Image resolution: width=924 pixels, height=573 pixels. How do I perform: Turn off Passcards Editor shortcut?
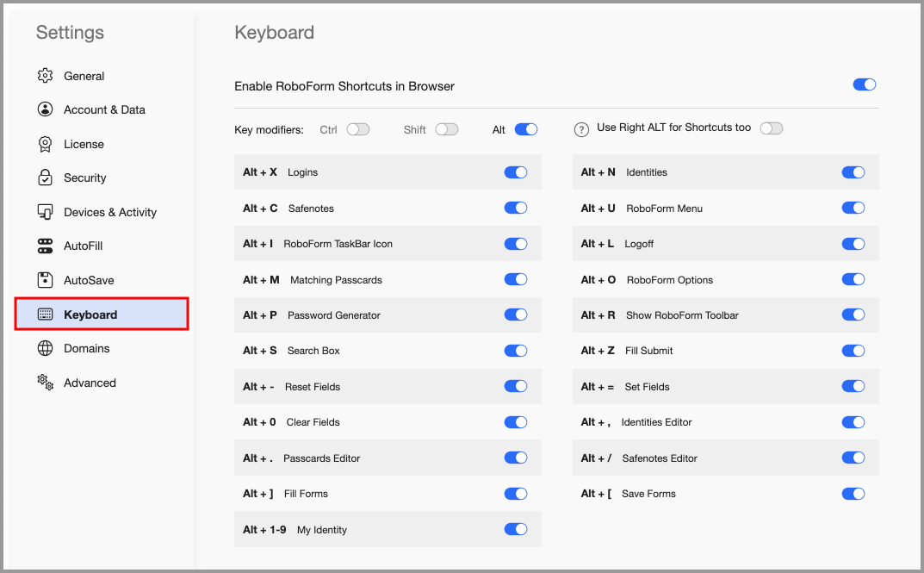pos(516,458)
